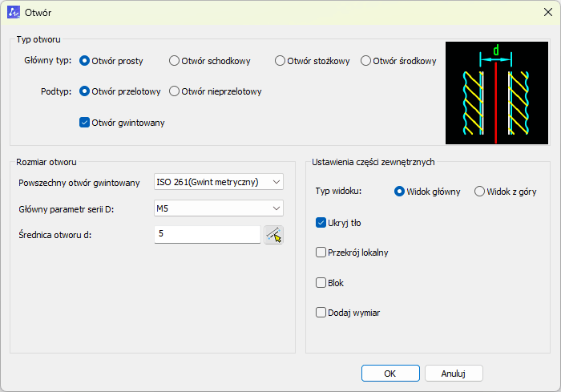Select Otwór przelotowy subtype
561x392 pixels.
[85, 91]
